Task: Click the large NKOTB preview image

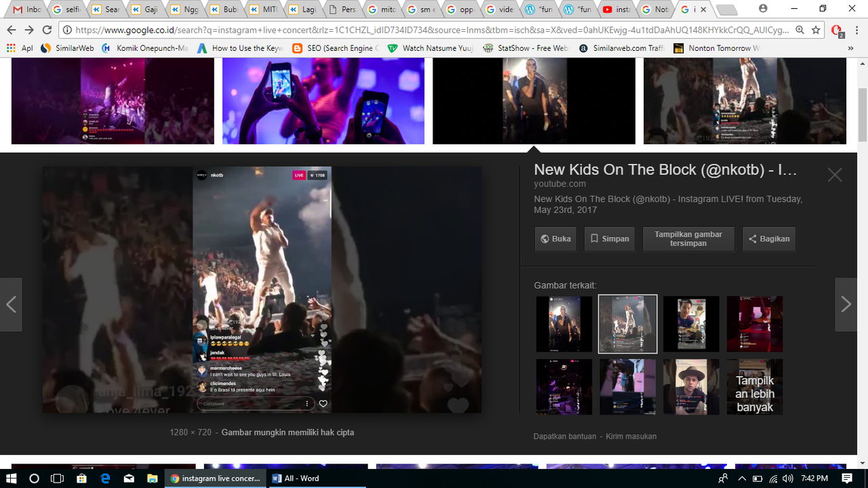Action: pyautogui.click(x=262, y=289)
